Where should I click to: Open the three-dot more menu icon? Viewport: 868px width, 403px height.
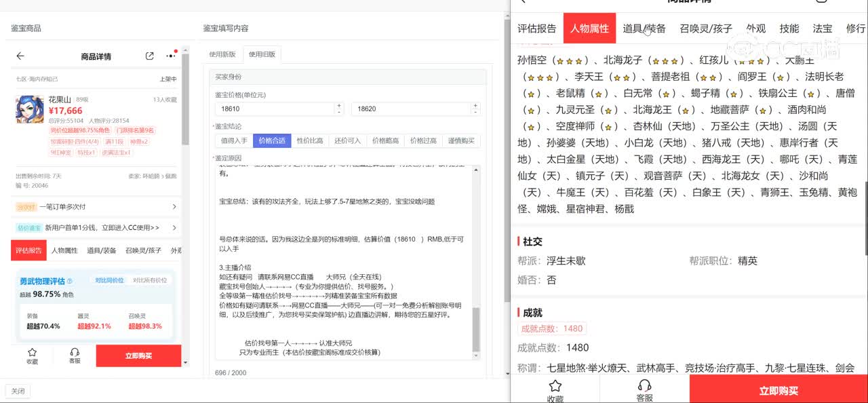(x=170, y=56)
